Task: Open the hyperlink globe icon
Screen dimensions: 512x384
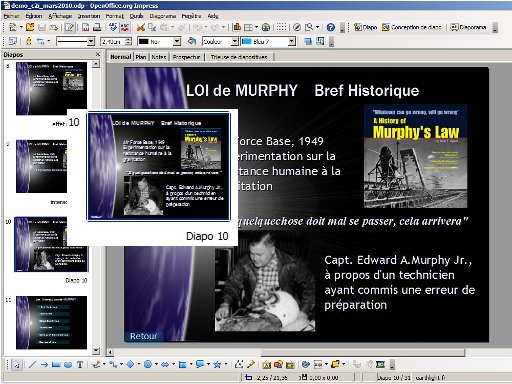Action: pos(266,27)
